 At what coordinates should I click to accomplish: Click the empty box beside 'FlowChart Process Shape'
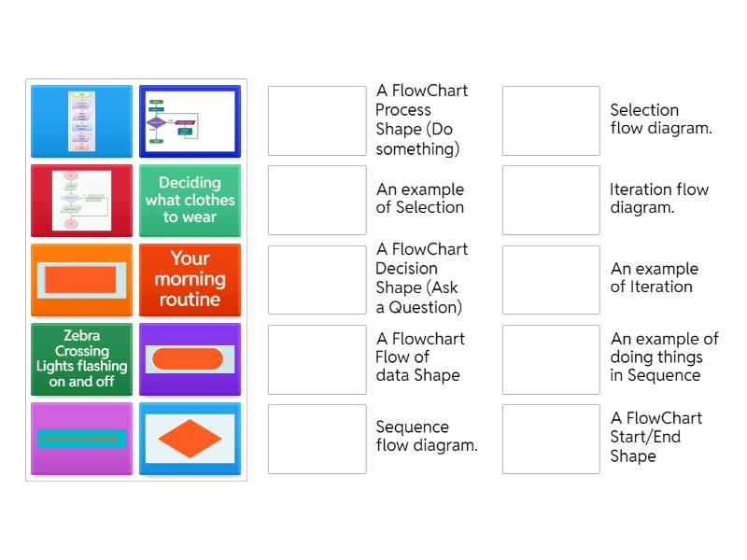point(317,121)
